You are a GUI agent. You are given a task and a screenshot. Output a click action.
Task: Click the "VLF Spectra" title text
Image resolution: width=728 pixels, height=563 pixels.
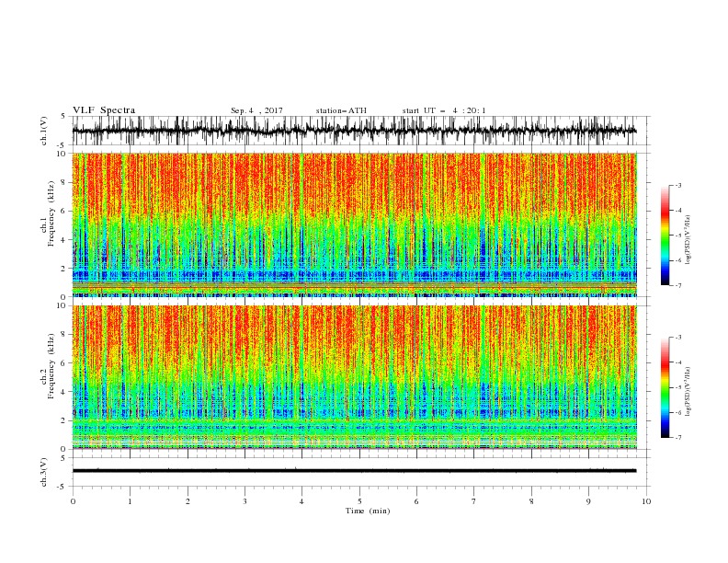pyautogui.click(x=104, y=110)
